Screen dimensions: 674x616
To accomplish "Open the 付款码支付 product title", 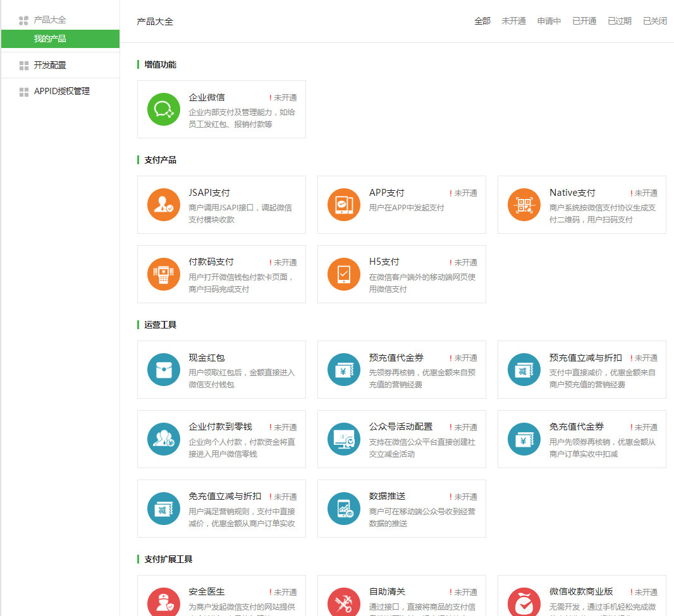I will (211, 262).
